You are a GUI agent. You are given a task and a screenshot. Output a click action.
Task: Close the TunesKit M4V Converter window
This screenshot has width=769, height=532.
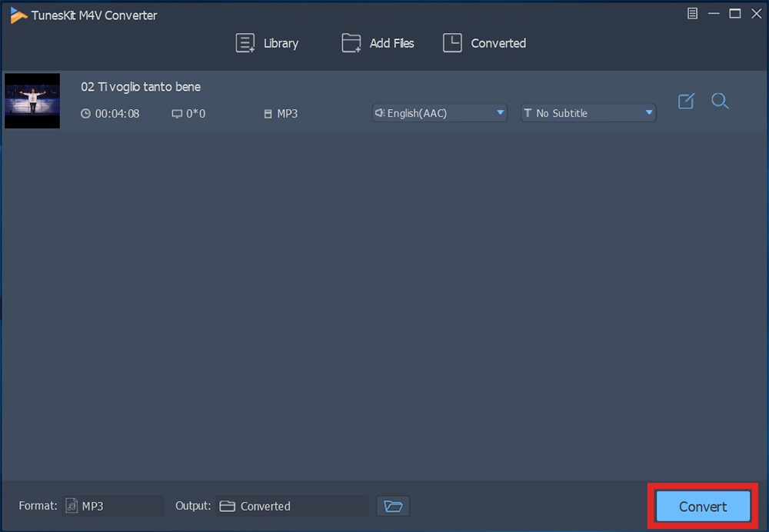click(x=756, y=14)
